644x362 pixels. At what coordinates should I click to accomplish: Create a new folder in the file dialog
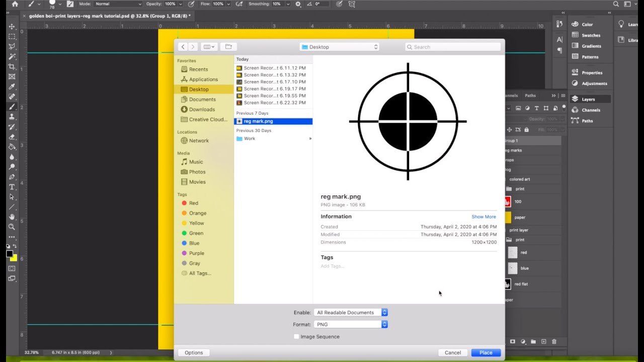pos(228,47)
